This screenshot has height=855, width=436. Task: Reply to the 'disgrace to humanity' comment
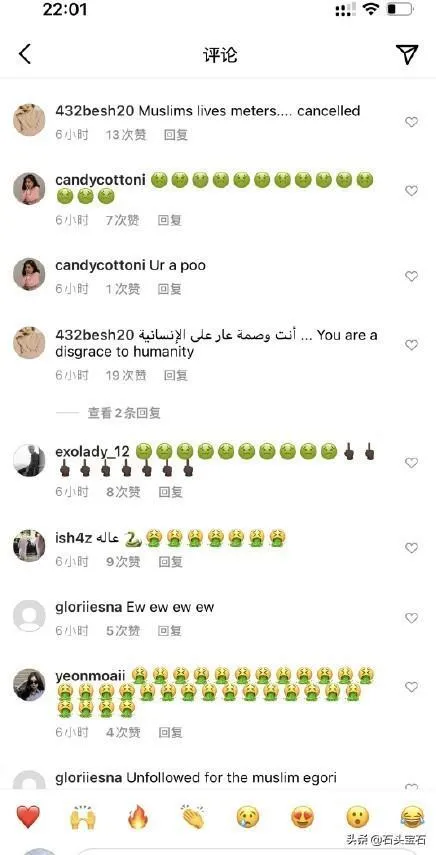tap(176, 375)
